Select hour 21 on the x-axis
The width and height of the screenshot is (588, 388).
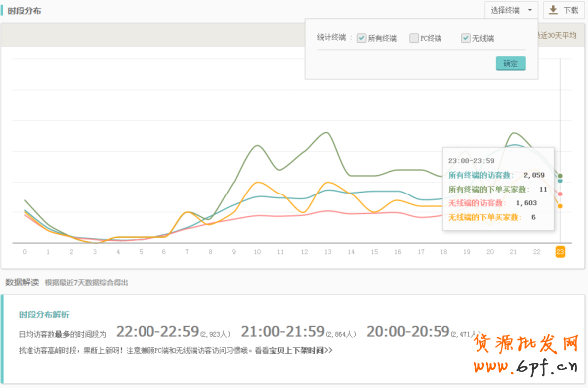tap(513, 252)
